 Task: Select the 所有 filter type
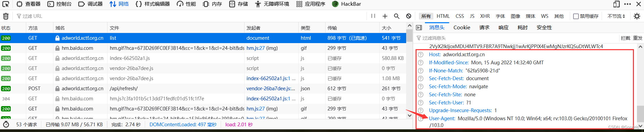coord(426,16)
